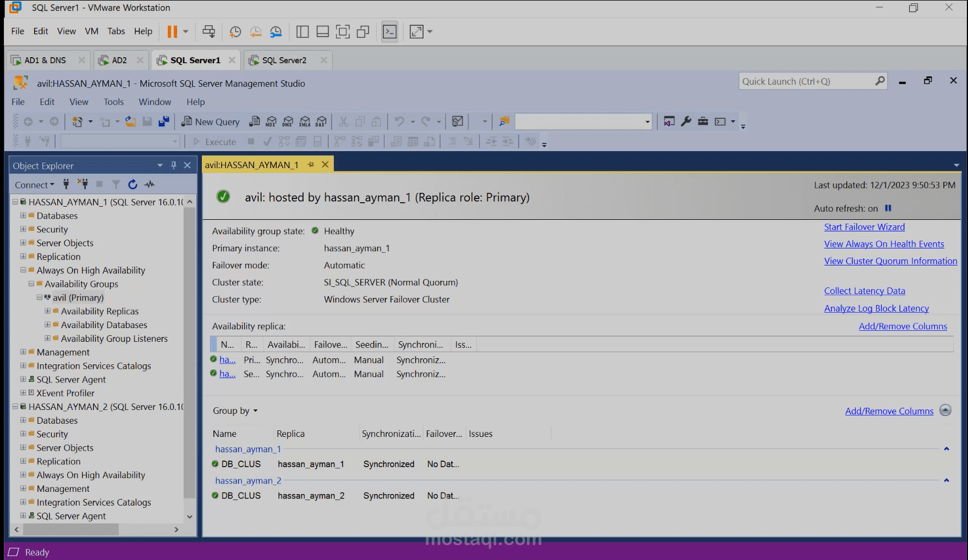Pause the VM with the orange suspend button
Screen dimensions: 968x560
click(x=172, y=31)
